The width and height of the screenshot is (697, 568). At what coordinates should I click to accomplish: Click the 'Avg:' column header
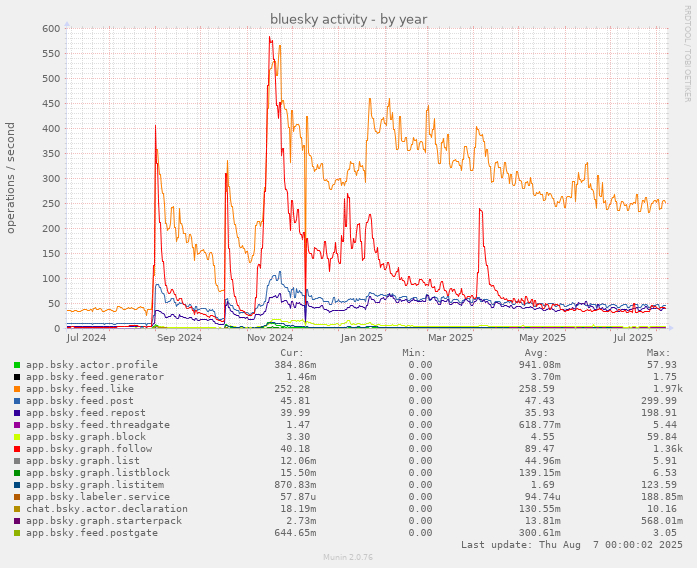(x=536, y=353)
